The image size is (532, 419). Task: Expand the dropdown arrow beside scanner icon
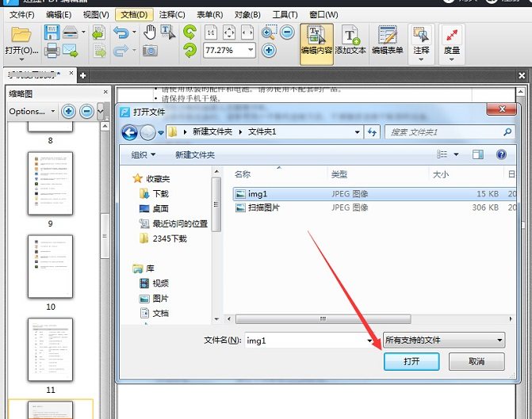pos(83,32)
